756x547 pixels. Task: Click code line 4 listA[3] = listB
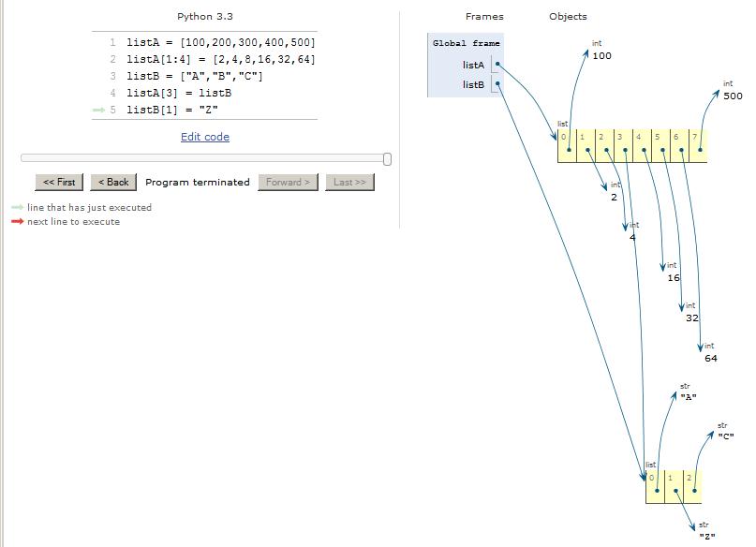[179, 94]
